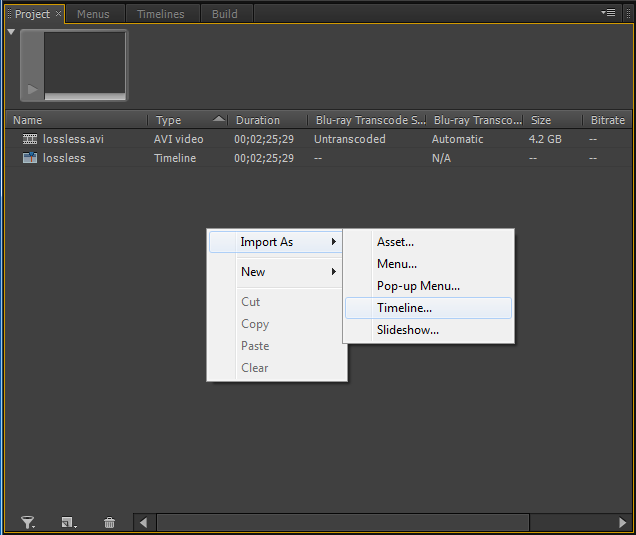Image resolution: width=636 pixels, height=535 pixels.
Task: Expand the New submenu arrow
Action: tap(333, 271)
